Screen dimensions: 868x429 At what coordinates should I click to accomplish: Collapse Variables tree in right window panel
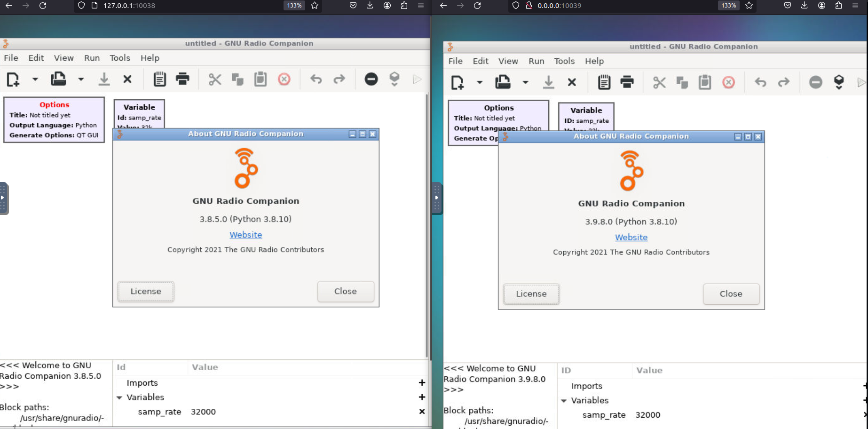(564, 401)
